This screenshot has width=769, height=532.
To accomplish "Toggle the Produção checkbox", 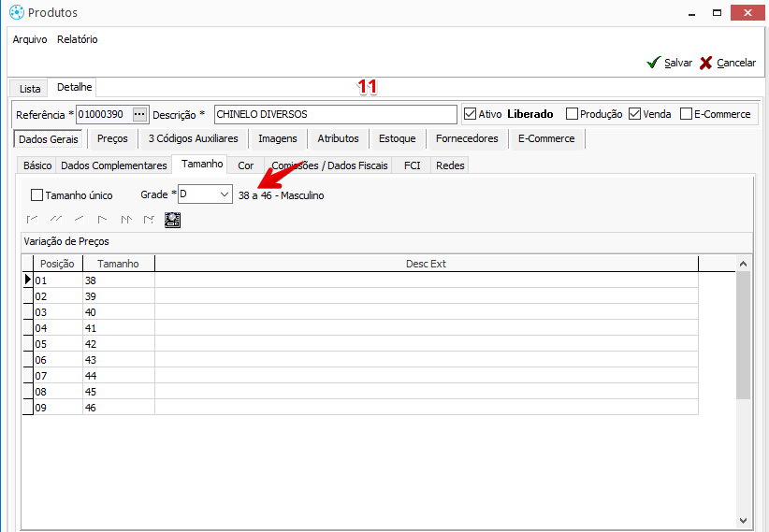I will [x=572, y=114].
